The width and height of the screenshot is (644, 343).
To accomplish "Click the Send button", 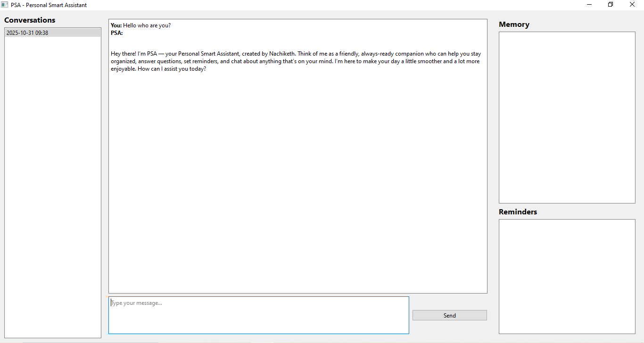I will [449, 315].
